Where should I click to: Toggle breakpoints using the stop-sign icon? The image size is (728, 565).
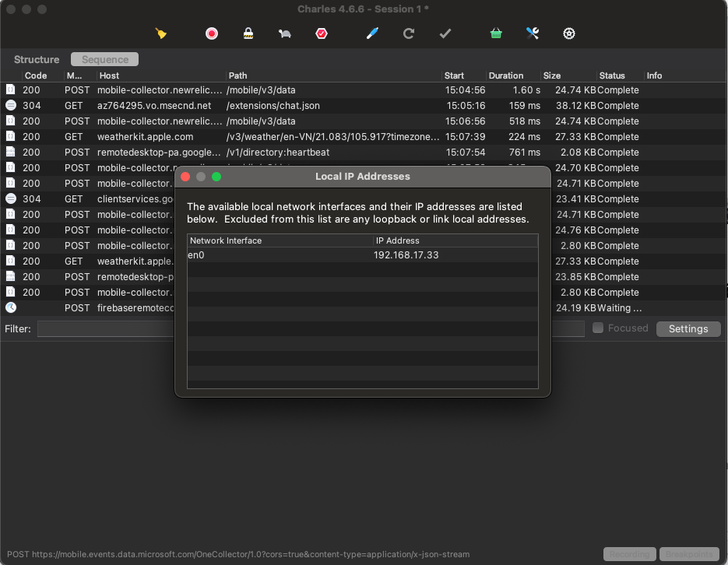click(x=321, y=33)
